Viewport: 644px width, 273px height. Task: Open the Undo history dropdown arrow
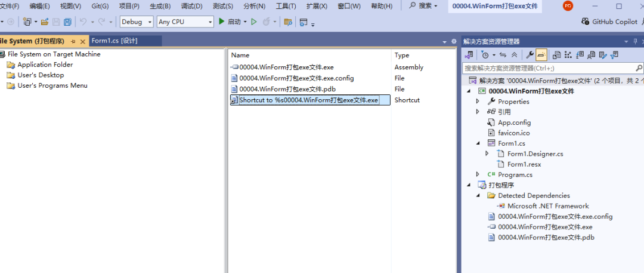click(92, 22)
